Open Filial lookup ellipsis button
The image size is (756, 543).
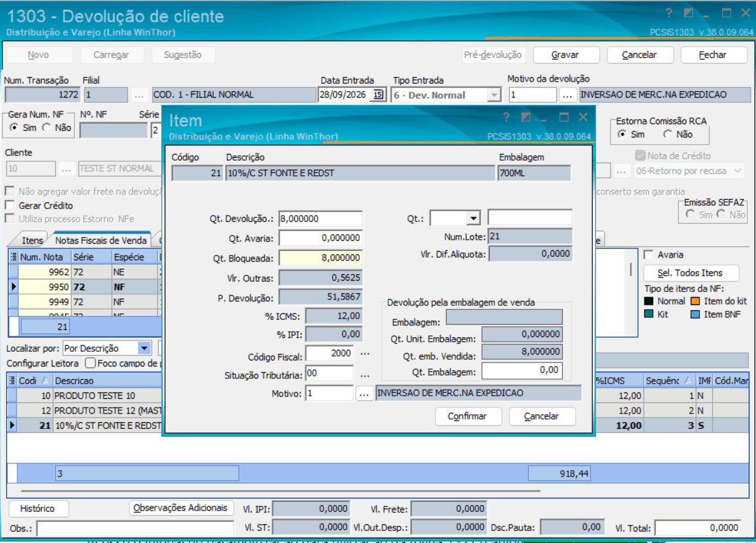point(139,95)
